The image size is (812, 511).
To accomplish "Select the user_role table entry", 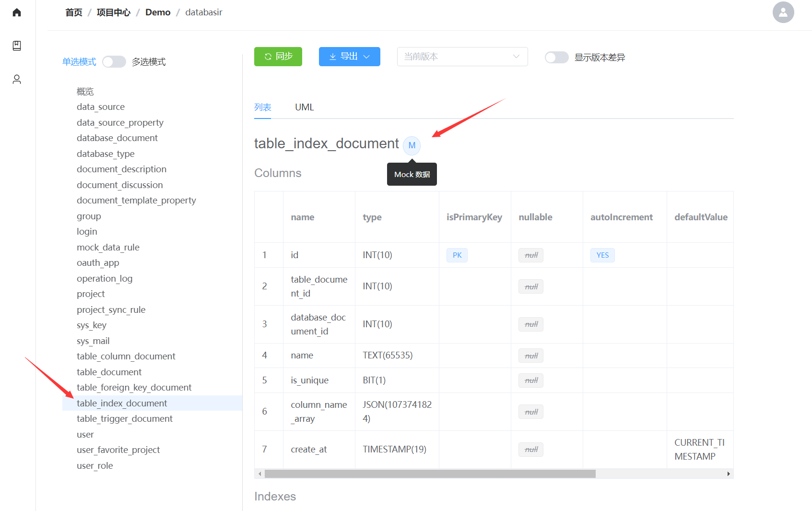I will pyautogui.click(x=95, y=466).
